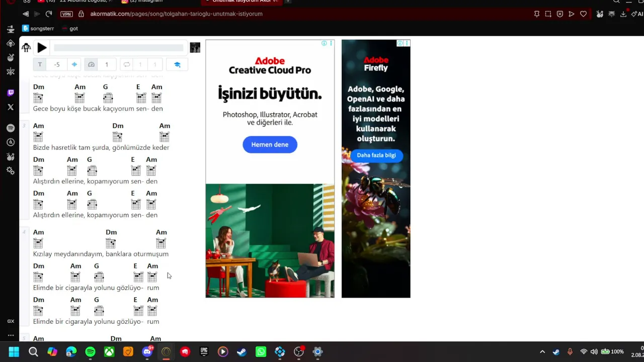The width and height of the screenshot is (644, 362).
Task: Open the volume control in system tray
Action: coord(594,352)
